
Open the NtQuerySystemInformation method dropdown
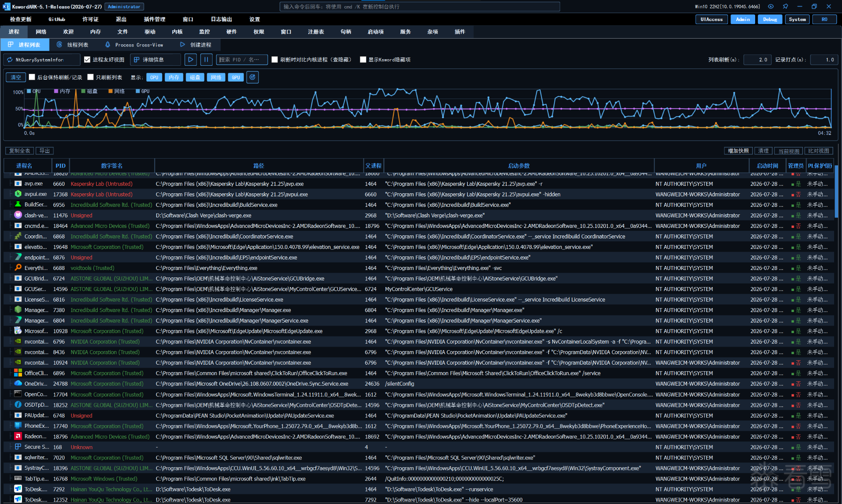click(42, 60)
